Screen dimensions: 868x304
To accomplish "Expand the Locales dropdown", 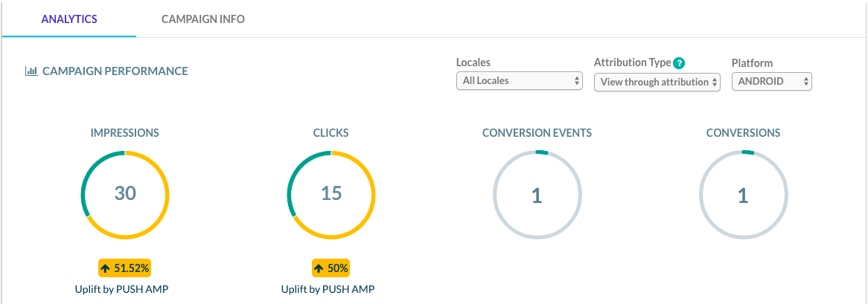I will (519, 81).
